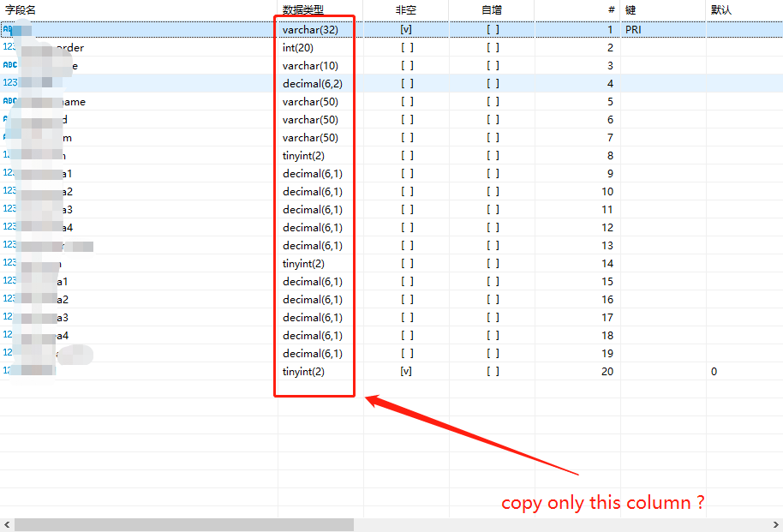Click the ABC icon beside the field ending in name
Screen dimensions: 783x532
click(7, 101)
